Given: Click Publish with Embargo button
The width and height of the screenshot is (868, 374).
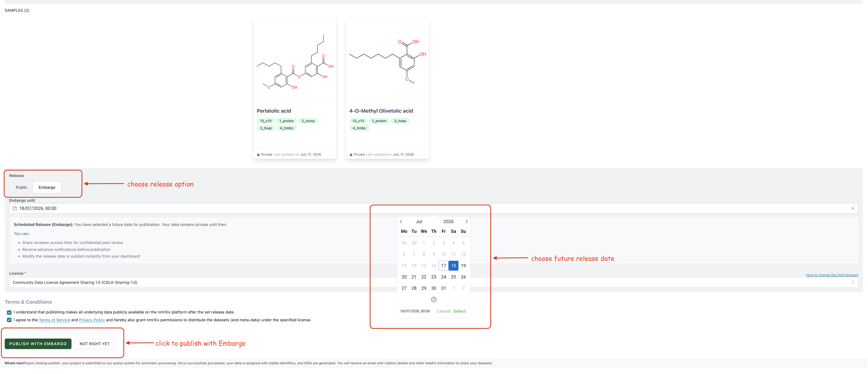Looking at the screenshot, I should point(38,344).
